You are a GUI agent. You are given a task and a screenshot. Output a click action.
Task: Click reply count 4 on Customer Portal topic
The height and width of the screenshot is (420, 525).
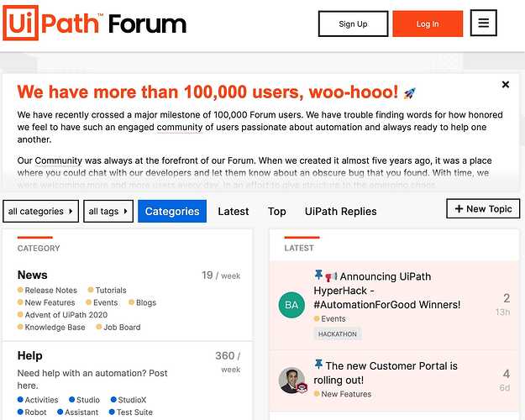507,374
